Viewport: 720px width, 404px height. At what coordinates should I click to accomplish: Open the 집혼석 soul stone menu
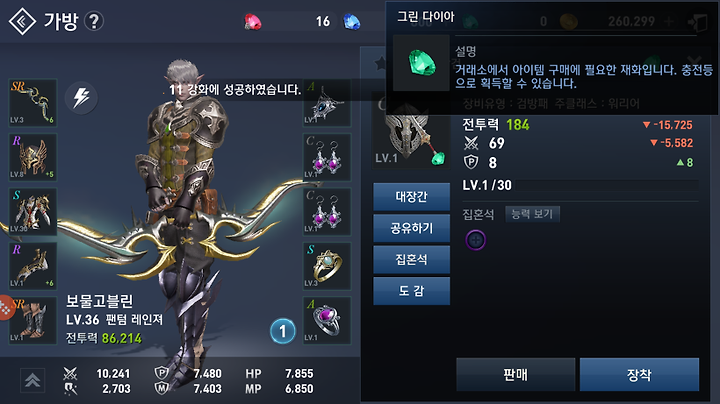tap(411, 260)
